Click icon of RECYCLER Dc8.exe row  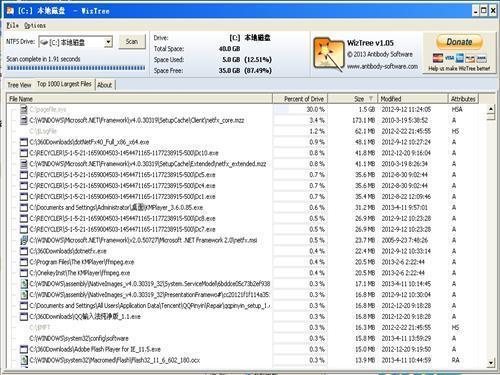[x=24, y=218]
